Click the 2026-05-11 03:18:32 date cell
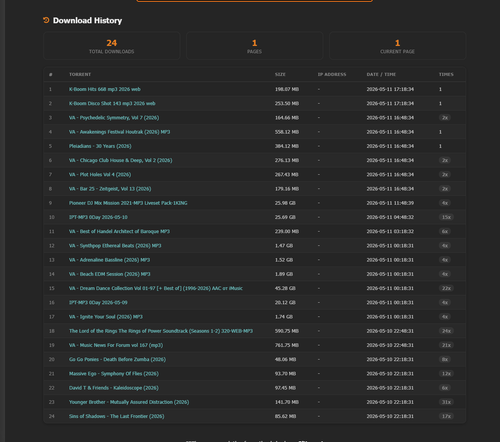This screenshot has height=442, width=500. click(x=390, y=232)
